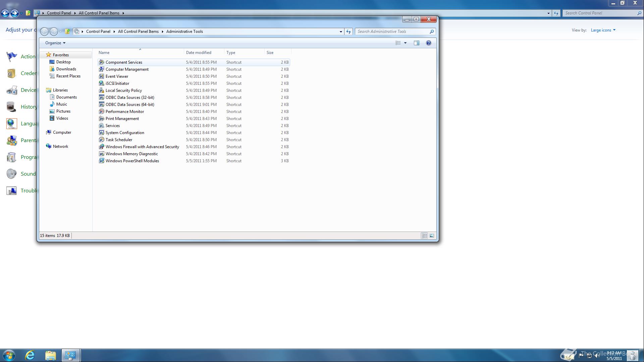
Task: Refresh the Administrative Tools window
Action: point(348,32)
